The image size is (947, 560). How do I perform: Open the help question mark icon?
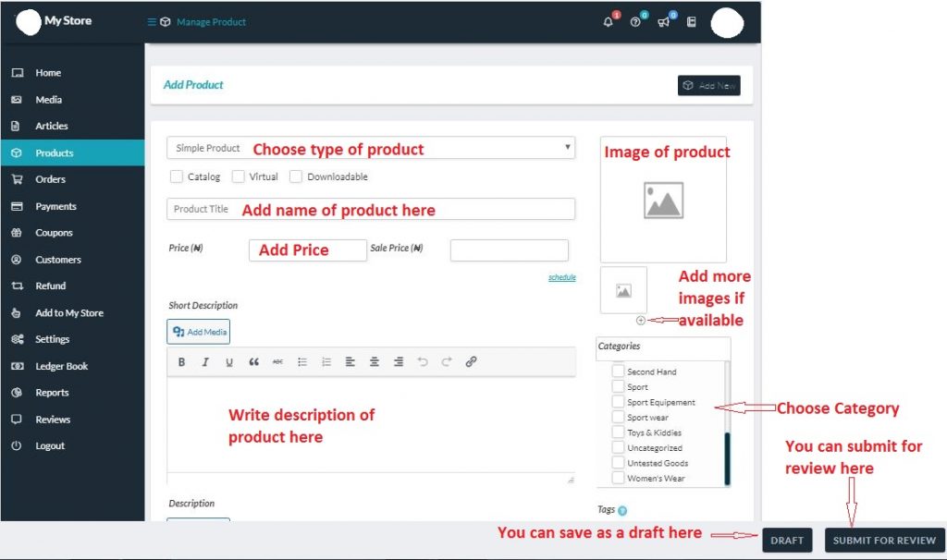point(635,22)
